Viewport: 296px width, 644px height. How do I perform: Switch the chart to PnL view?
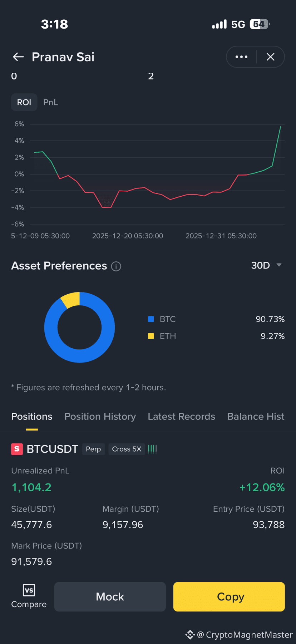coord(50,102)
